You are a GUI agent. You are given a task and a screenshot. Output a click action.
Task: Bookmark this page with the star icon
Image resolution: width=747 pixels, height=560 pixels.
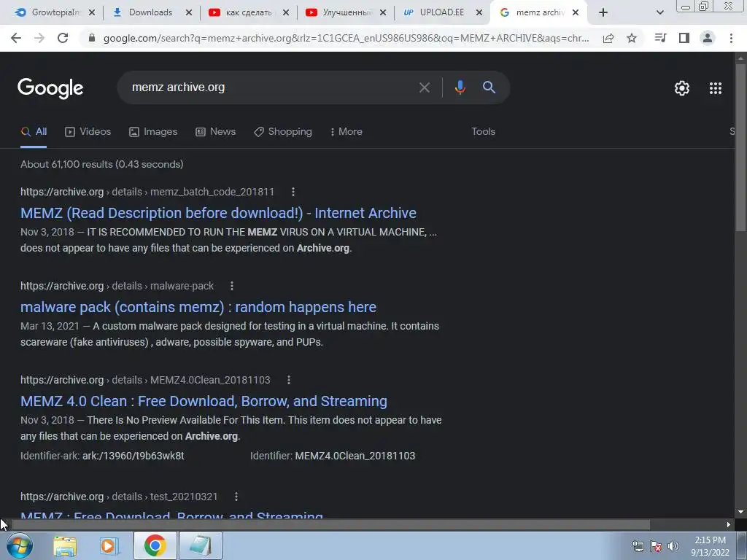tap(632, 38)
